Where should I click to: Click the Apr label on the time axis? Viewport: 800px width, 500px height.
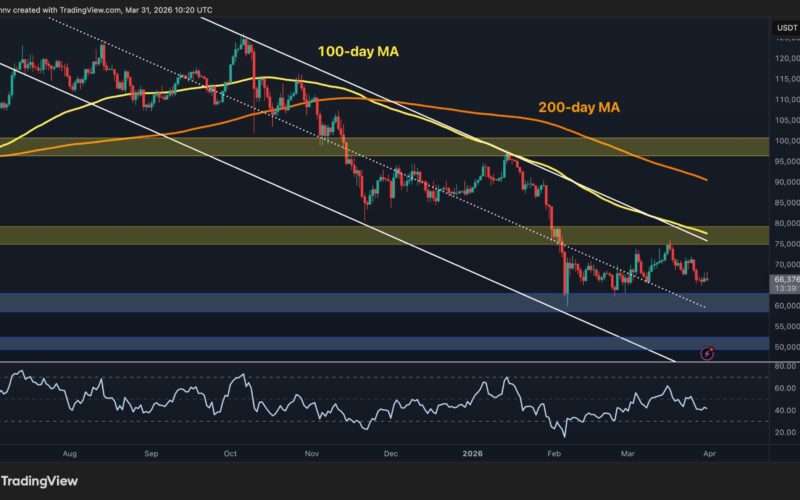coord(708,452)
